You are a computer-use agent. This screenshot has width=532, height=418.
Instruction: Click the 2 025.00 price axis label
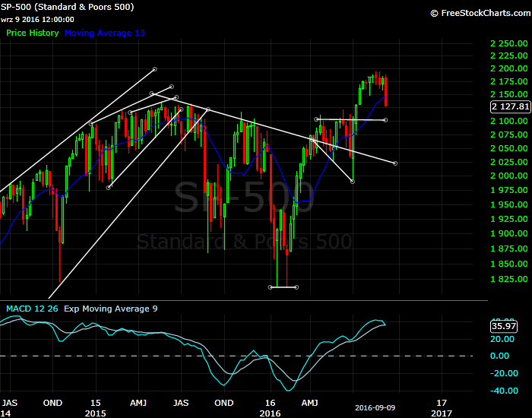tap(509, 162)
